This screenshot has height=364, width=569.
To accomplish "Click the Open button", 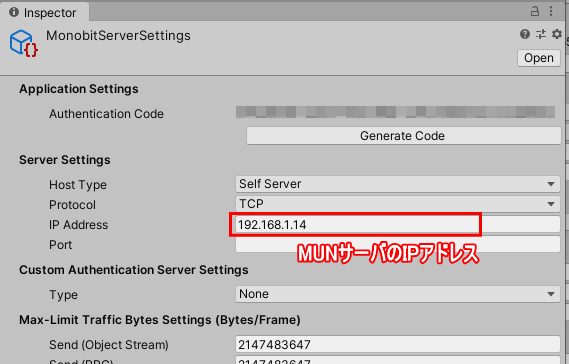I will click(539, 58).
